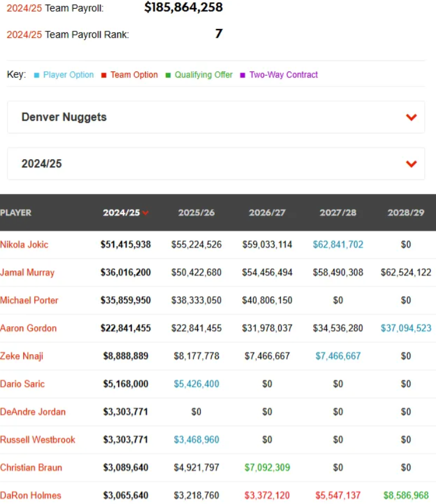The image size is (436, 504).
Task: Click Jokic's $62,841,702 player option
Action: (338, 244)
